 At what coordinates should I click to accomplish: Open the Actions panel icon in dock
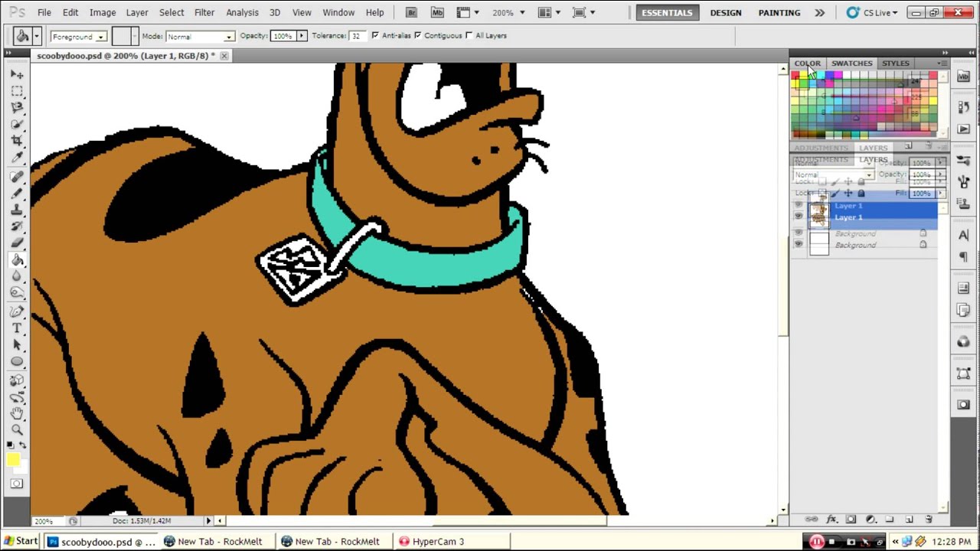[x=963, y=129]
